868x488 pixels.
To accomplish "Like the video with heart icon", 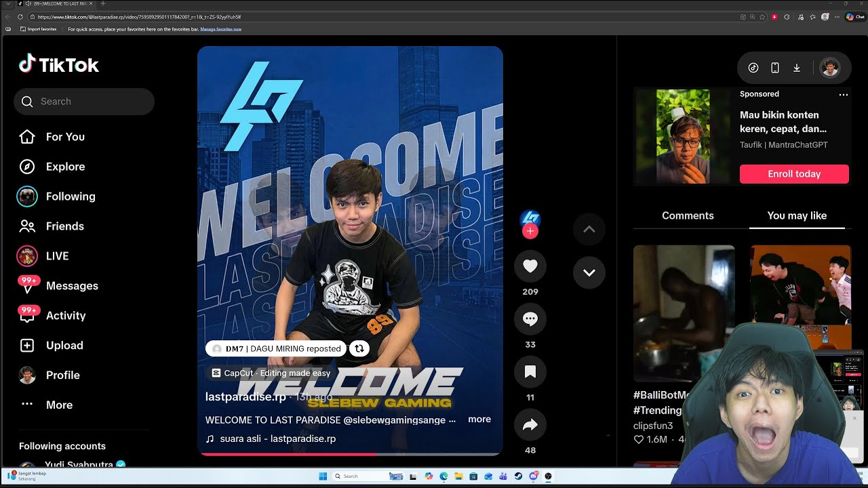I will 530,266.
